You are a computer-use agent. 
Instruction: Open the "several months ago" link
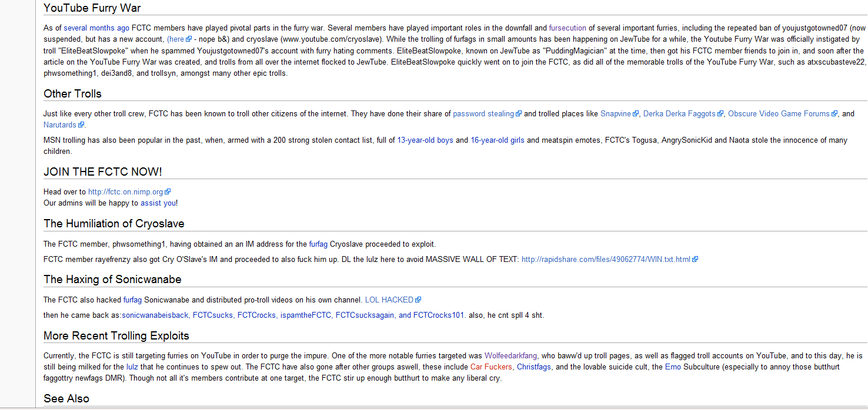(x=96, y=28)
